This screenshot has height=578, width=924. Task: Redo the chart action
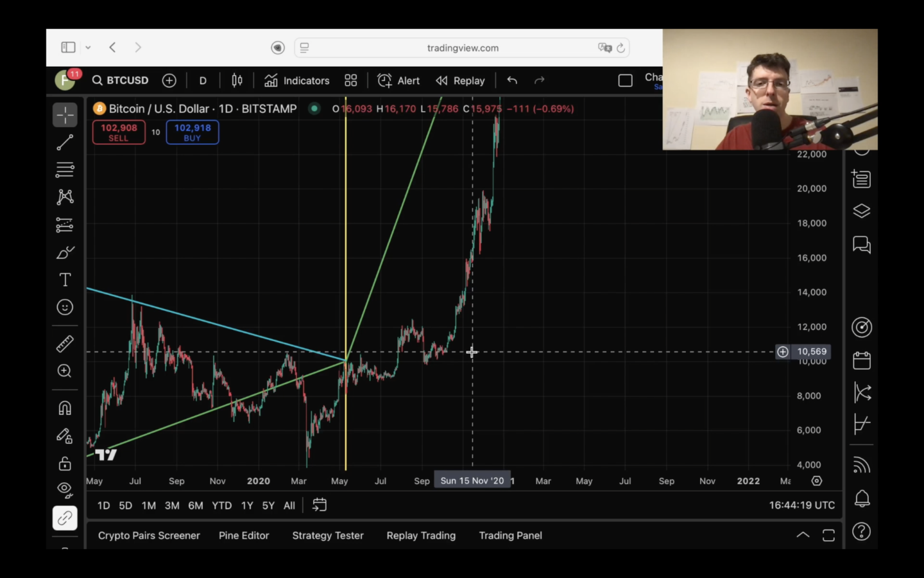(540, 80)
